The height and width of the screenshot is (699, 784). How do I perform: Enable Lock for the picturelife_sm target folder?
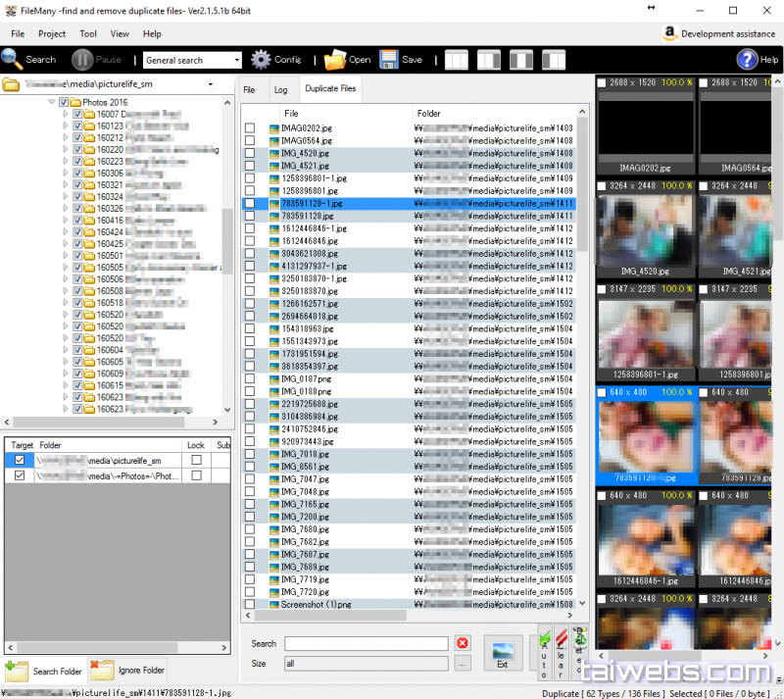click(x=197, y=460)
